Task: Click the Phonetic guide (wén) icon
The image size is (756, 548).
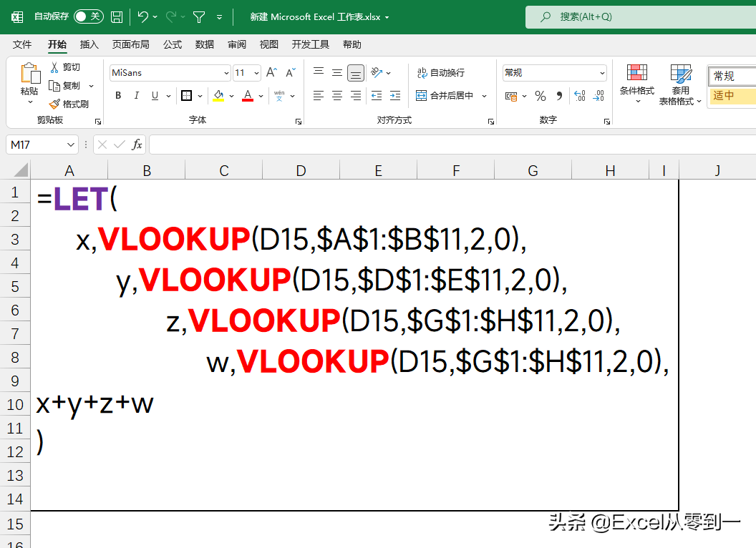Action: 279,95
